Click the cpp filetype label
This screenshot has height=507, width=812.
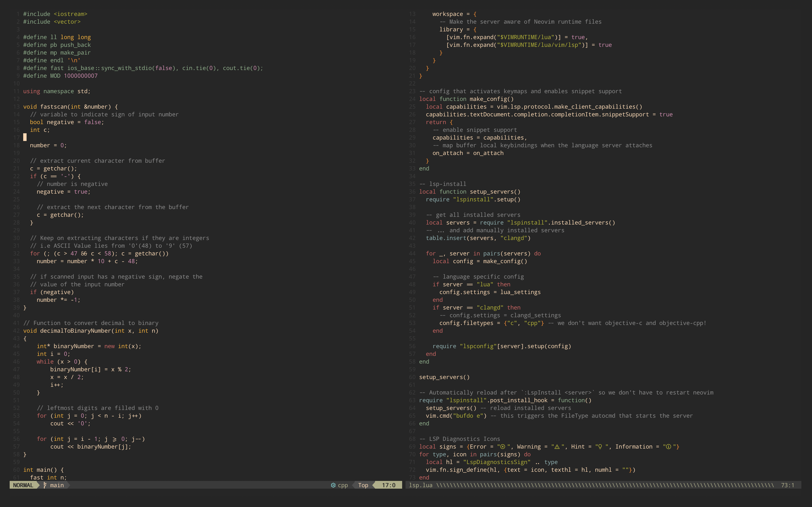343,485
